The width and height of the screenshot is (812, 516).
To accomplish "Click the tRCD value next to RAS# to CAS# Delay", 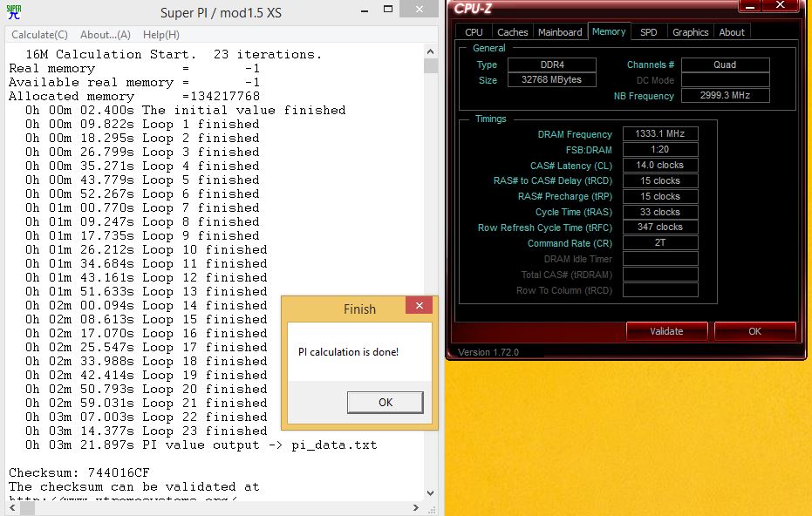I will coord(660,180).
